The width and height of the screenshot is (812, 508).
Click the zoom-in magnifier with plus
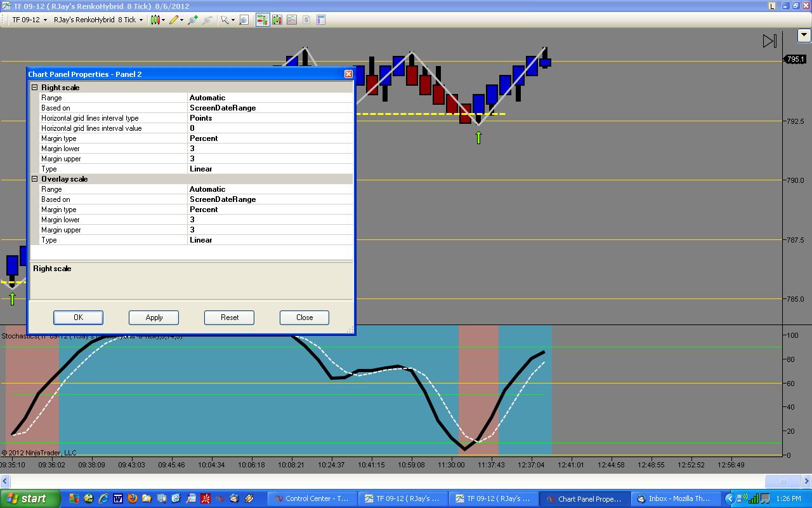click(x=193, y=20)
